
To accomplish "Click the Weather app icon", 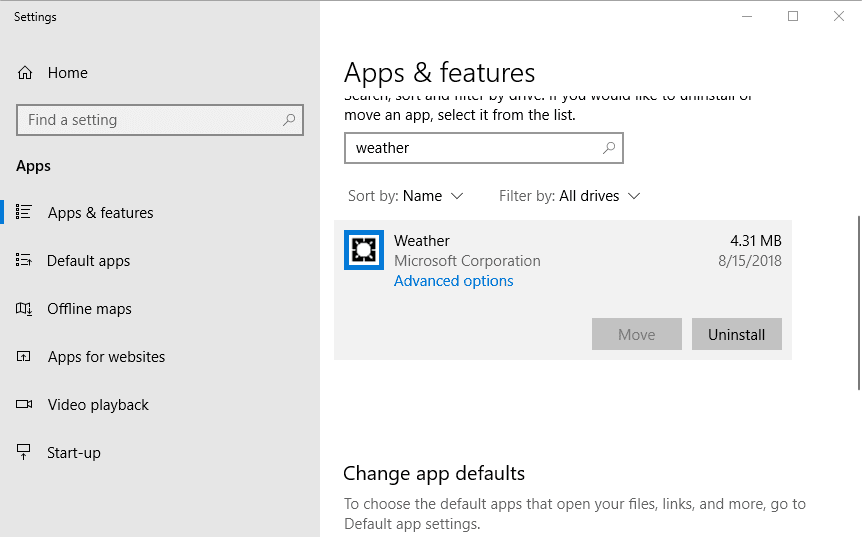I will (364, 250).
